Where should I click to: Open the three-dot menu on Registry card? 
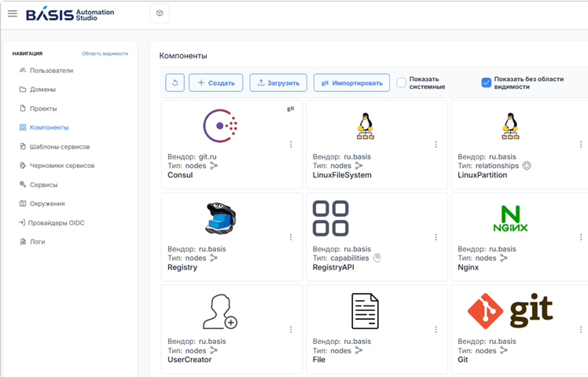(x=291, y=237)
